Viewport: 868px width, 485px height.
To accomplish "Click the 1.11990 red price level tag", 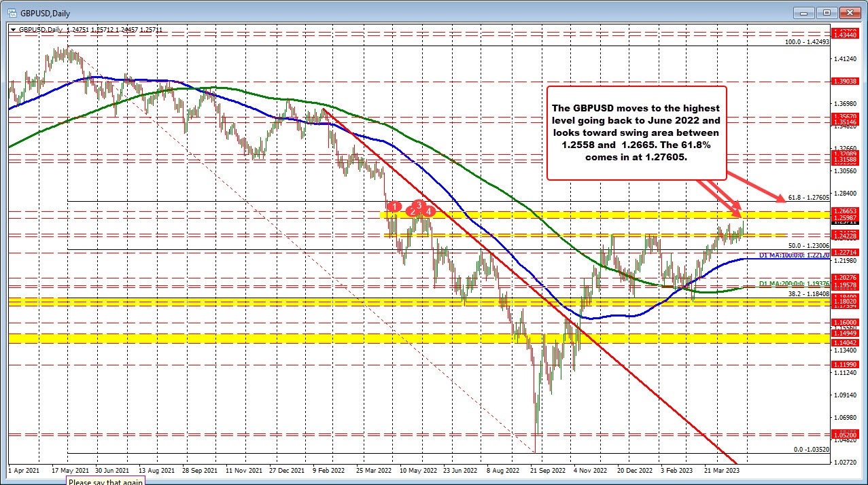I will coord(846,364).
